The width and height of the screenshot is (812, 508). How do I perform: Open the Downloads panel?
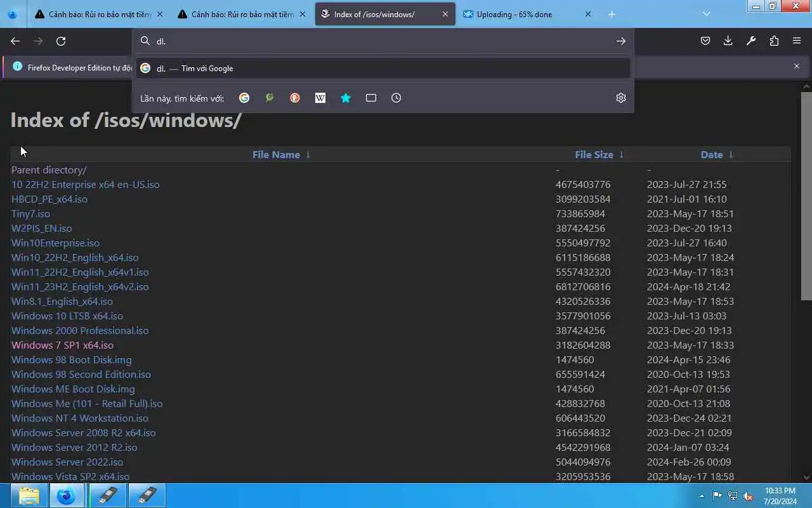click(x=728, y=41)
